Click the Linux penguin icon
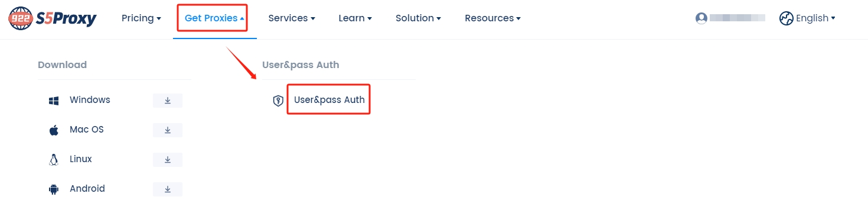 54,160
